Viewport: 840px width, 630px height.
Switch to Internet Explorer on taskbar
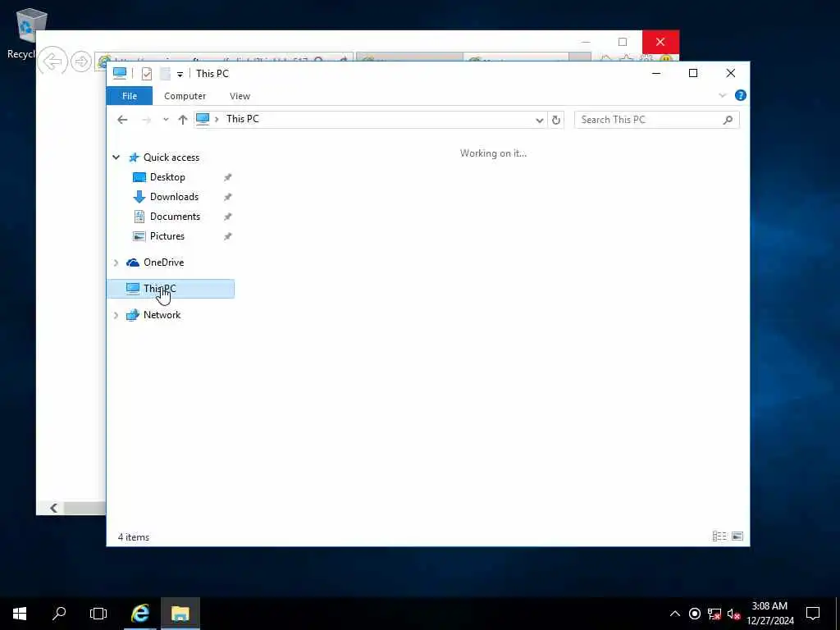[140, 614]
